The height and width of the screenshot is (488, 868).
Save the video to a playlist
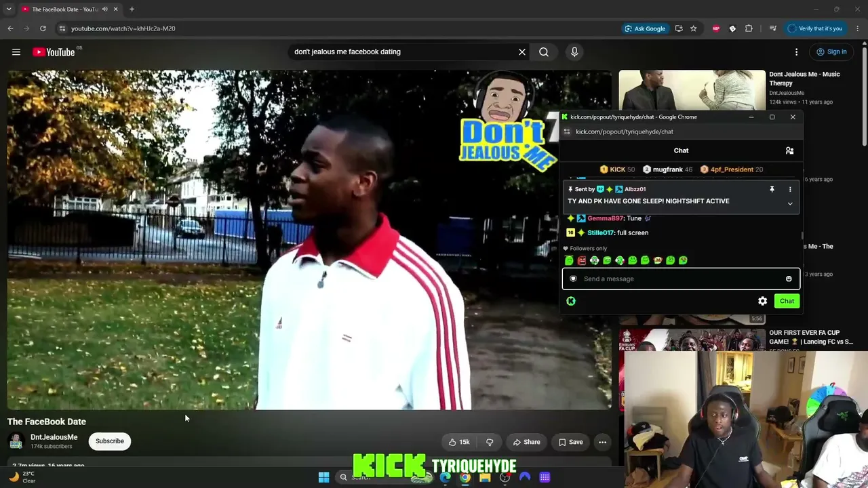click(570, 442)
